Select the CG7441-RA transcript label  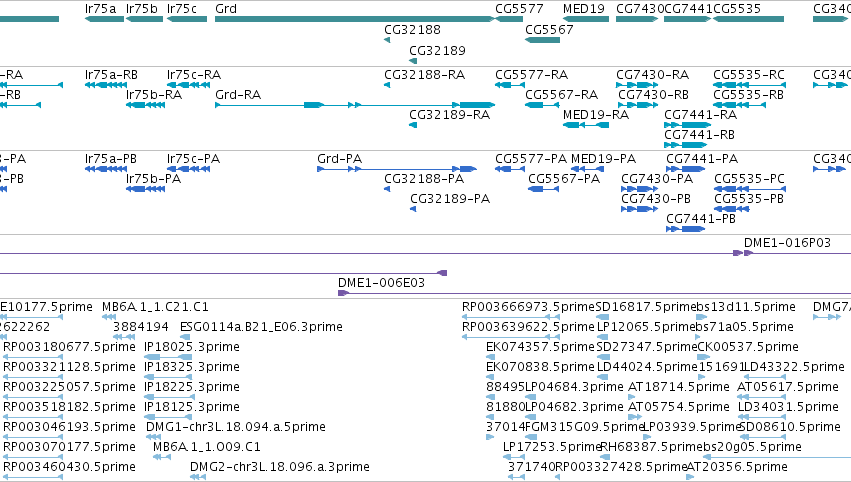701,115
